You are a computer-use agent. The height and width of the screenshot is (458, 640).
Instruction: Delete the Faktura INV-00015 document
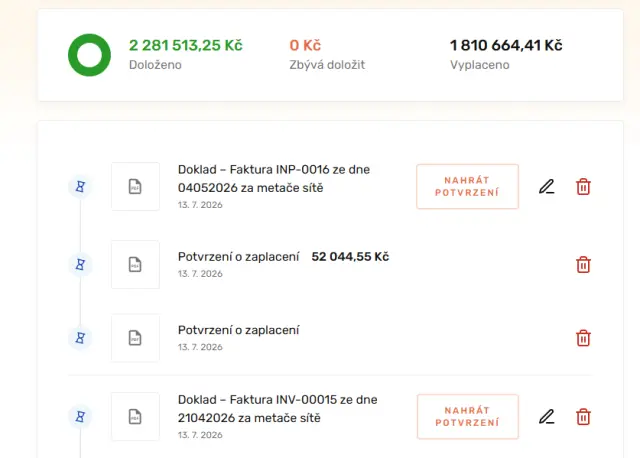pyautogui.click(x=583, y=417)
